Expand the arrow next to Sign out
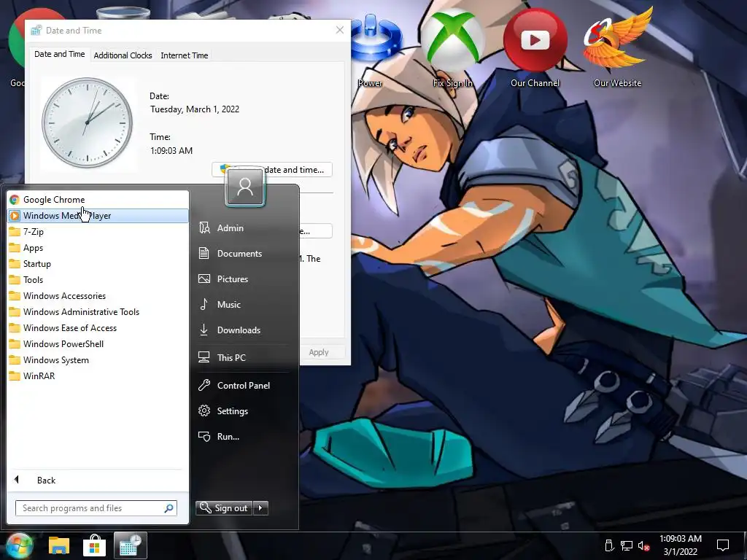 point(260,508)
